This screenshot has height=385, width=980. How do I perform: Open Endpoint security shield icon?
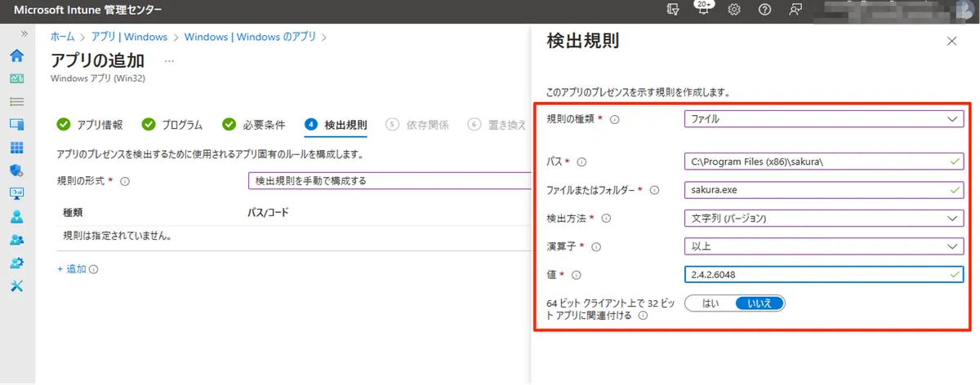tap(16, 170)
